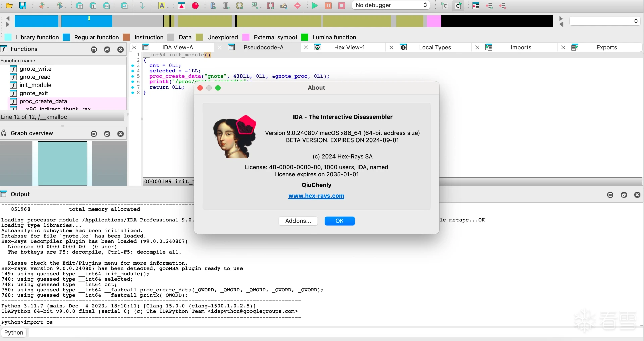The width and height of the screenshot is (644, 341).
Task: Click the Regular function legend color swatch
Action: coord(66,37)
